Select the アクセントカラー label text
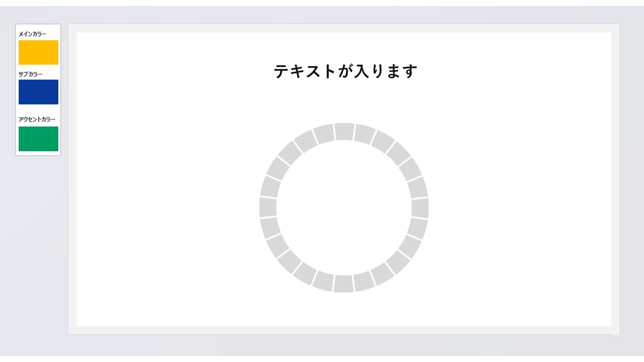 click(x=37, y=120)
